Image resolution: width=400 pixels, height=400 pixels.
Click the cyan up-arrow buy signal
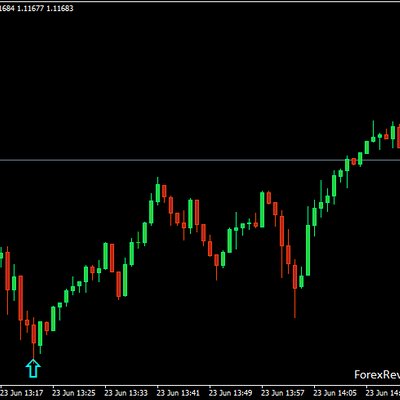point(33,368)
